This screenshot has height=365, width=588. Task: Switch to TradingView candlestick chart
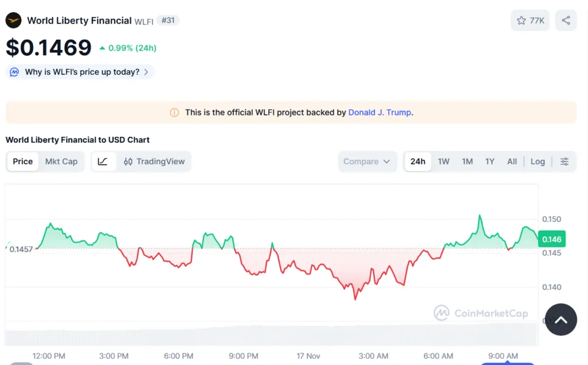pyautogui.click(x=154, y=162)
